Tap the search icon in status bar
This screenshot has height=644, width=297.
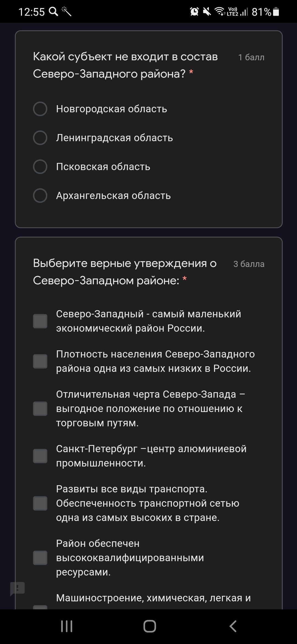53,12
